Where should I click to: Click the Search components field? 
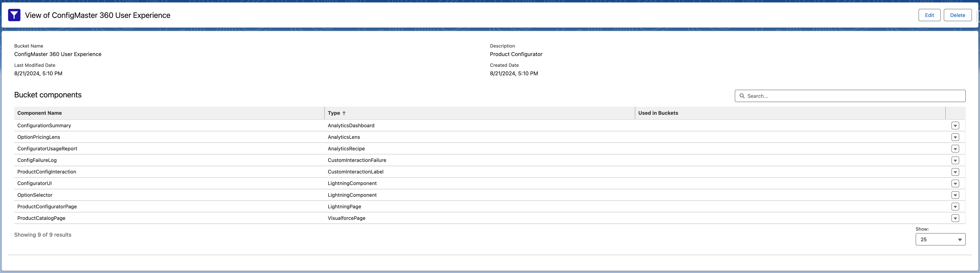click(x=850, y=96)
